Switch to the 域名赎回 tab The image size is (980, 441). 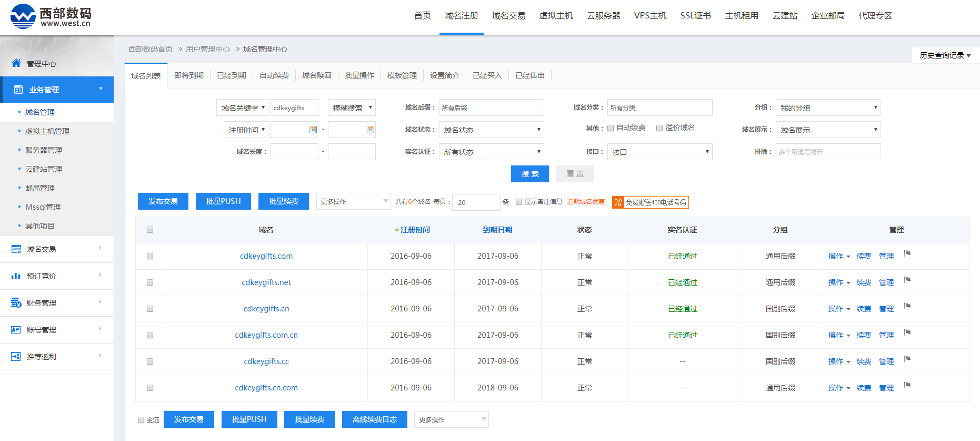[317, 75]
